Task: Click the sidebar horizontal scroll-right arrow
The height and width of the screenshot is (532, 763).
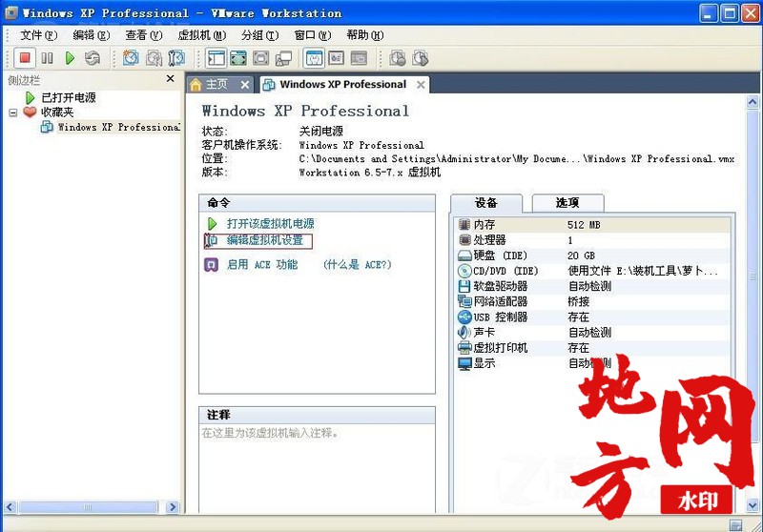Action: point(173,507)
